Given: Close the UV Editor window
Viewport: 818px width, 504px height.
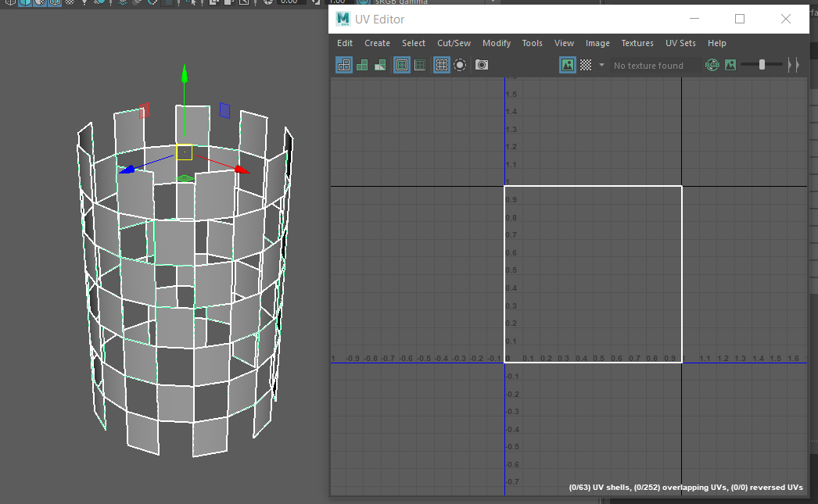Looking at the screenshot, I should pyautogui.click(x=786, y=19).
